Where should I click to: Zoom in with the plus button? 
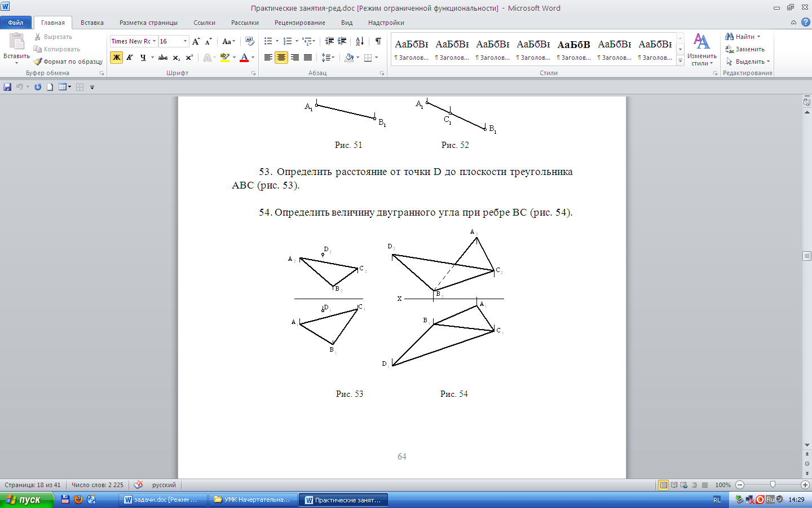(805, 485)
